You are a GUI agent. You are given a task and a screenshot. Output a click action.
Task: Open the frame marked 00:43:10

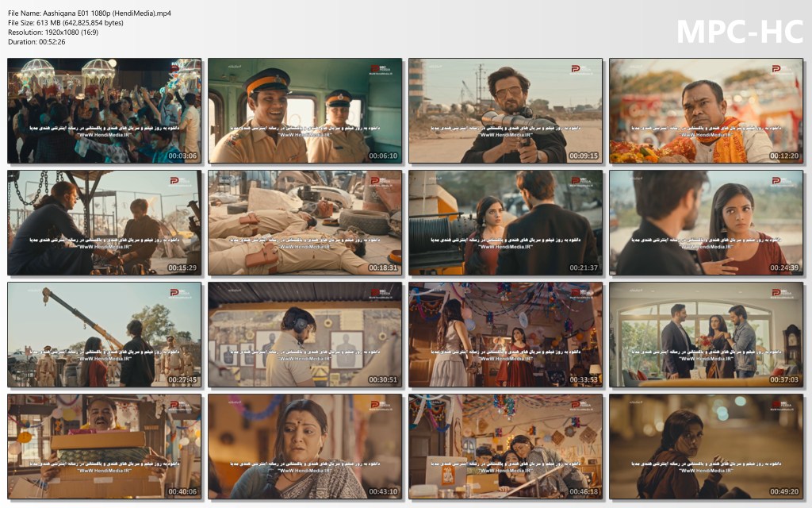point(305,447)
